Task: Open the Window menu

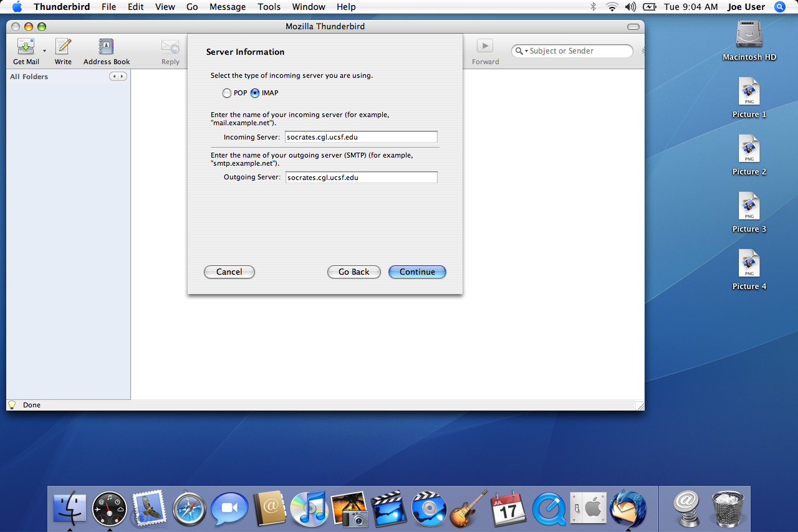Action: click(x=309, y=7)
